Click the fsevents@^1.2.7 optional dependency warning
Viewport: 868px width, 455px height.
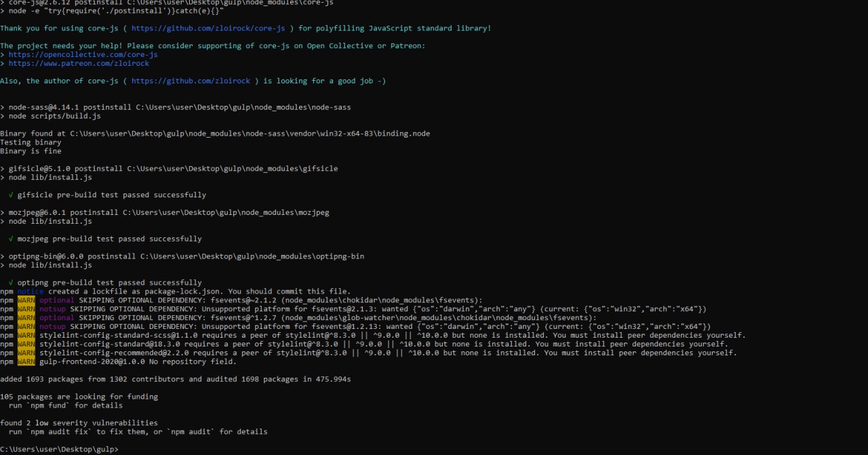(x=298, y=318)
